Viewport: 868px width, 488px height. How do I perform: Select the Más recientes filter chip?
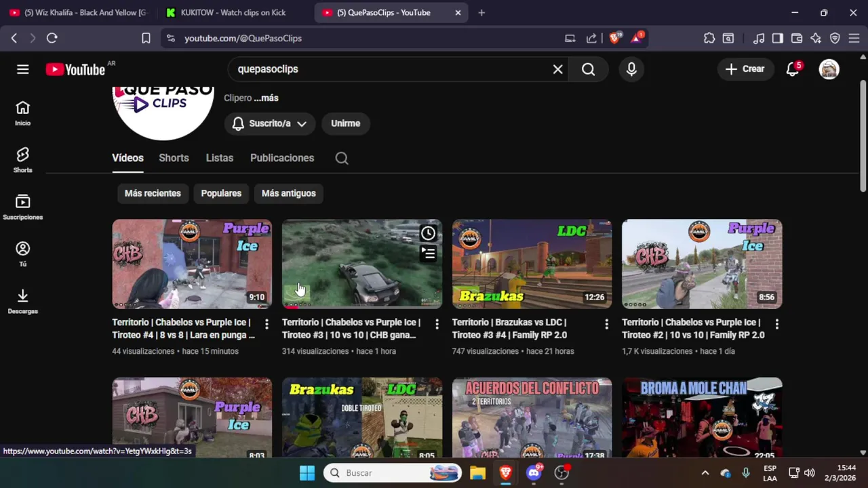click(153, 193)
